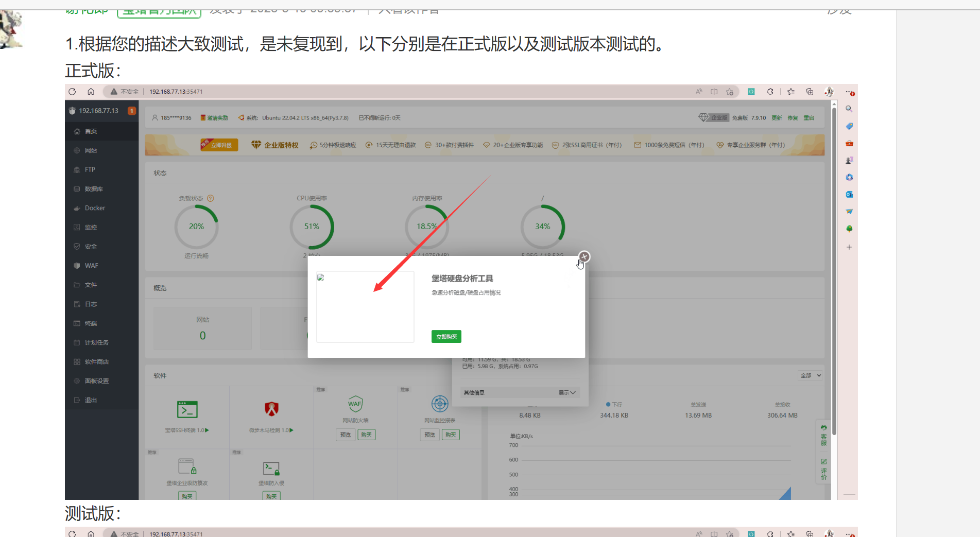Image resolution: width=980 pixels, height=537 pixels.
Task: Click the 预览 button under 网站监控报表
Action: (429, 435)
